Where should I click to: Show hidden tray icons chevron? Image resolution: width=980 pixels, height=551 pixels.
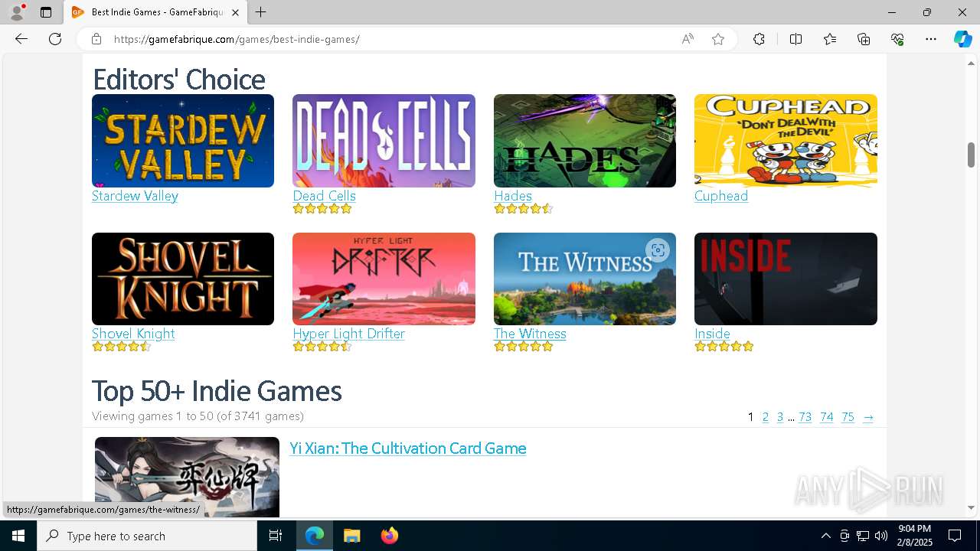click(825, 536)
